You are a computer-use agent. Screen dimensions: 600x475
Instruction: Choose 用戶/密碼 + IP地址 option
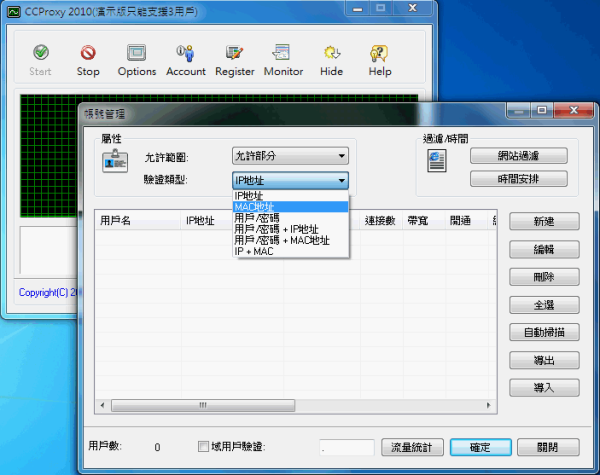(x=290, y=229)
